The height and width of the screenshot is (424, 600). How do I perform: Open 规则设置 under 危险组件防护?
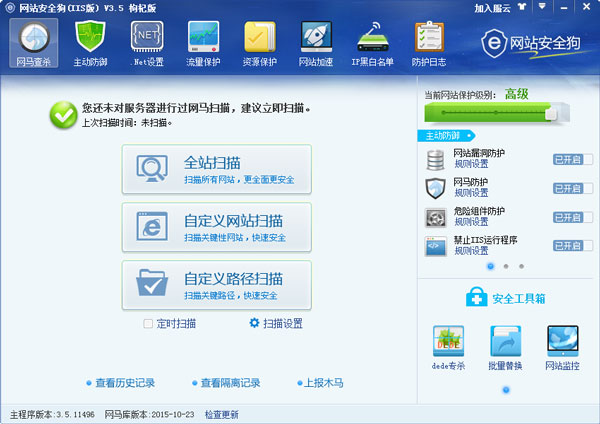(x=471, y=222)
